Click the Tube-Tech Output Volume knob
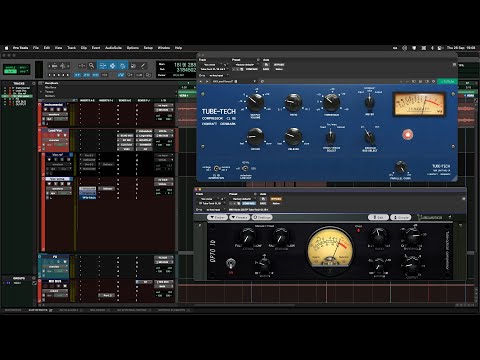This screenshot has width=480, height=360. pos(255,102)
